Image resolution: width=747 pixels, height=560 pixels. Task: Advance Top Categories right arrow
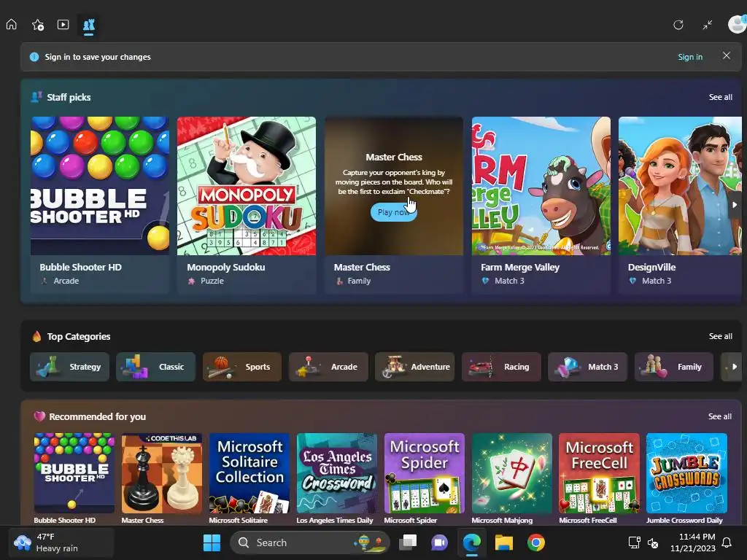(734, 367)
